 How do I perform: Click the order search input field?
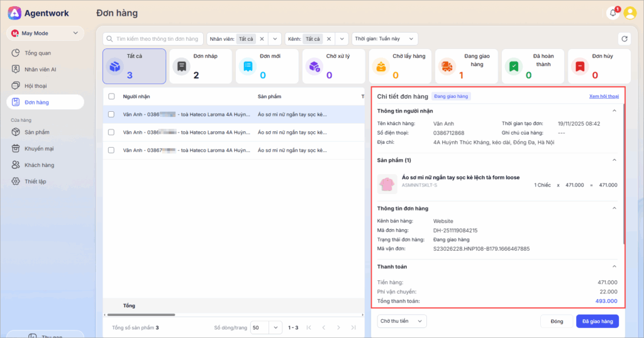tap(153, 39)
